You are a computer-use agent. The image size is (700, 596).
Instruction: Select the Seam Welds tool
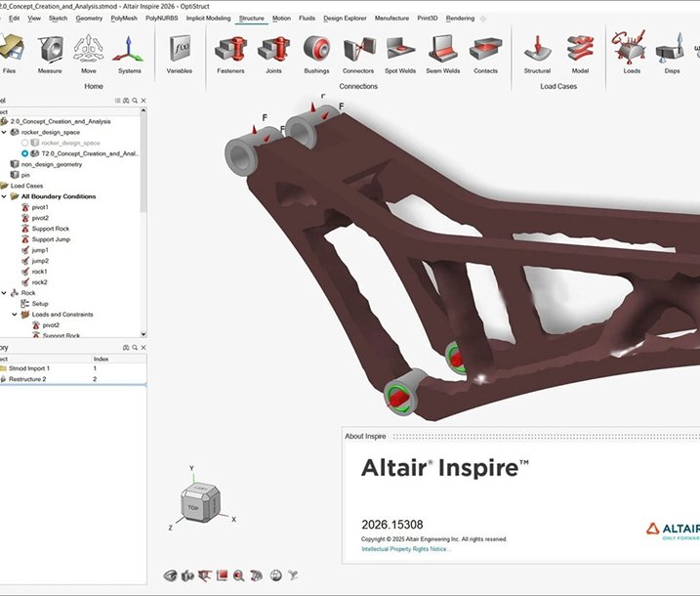click(443, 49)
